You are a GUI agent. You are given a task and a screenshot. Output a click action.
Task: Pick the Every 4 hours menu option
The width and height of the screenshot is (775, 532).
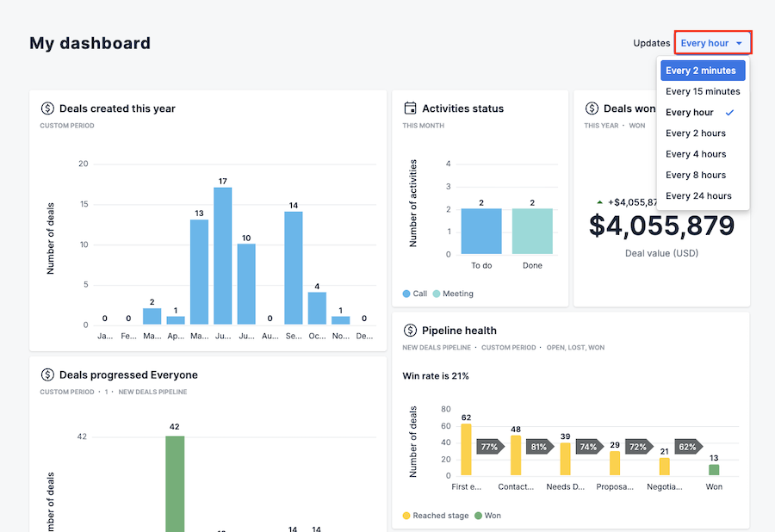click(696, 154)
